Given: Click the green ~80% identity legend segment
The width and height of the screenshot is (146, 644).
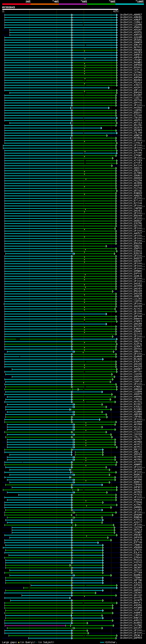Looking at the screenshot, I should coord(101,4).
